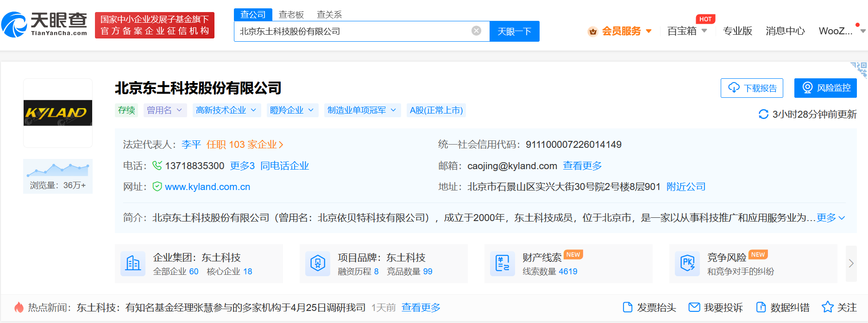Click the QR code corner icon
This screenshot has width=868, height=323.
click(x=859, y=70)
